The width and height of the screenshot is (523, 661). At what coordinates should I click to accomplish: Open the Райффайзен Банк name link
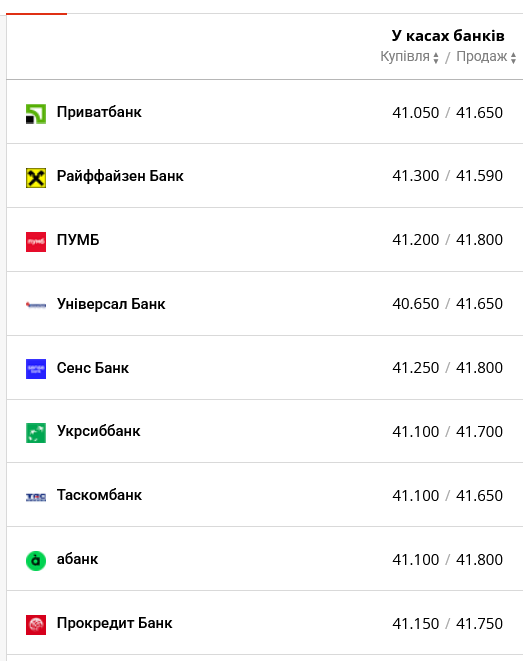click(x=120, y=176)
